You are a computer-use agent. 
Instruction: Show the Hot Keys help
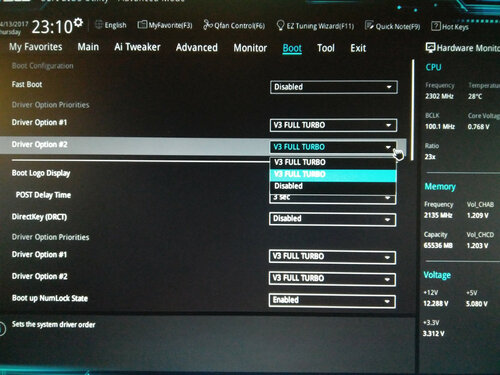pyautogui.click(x=450, y=26)
